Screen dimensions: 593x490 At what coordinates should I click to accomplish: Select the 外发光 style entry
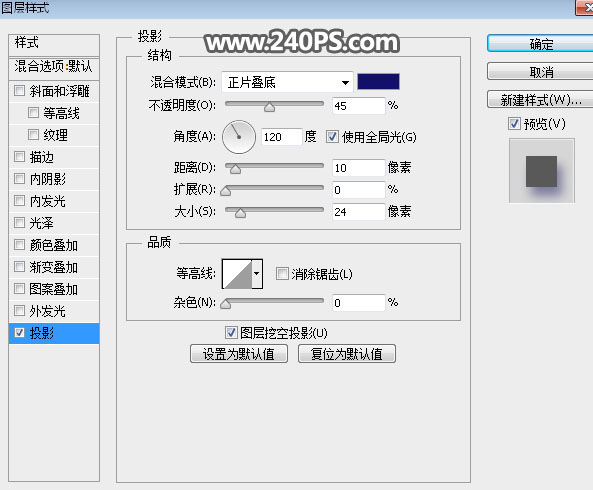point(48,311)
